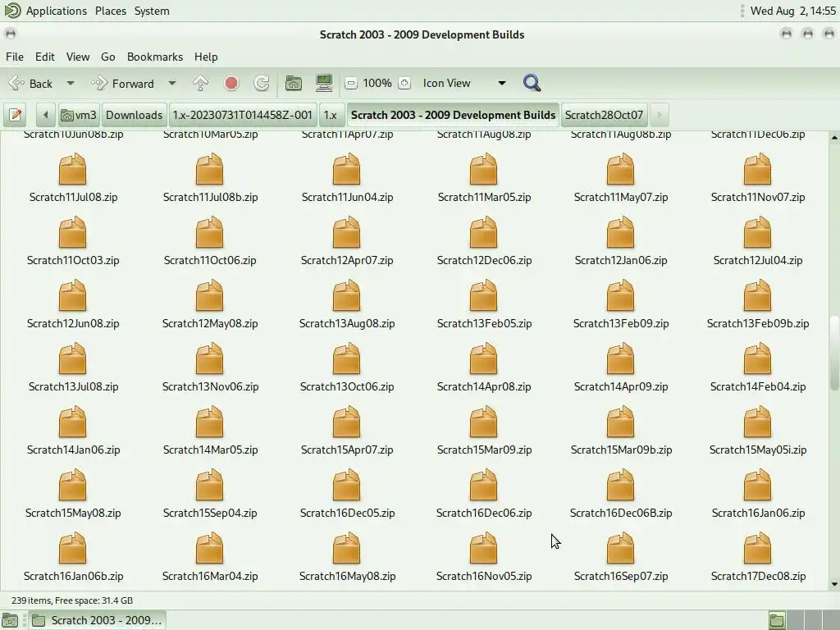Jump to the 1.x path button

331,115
